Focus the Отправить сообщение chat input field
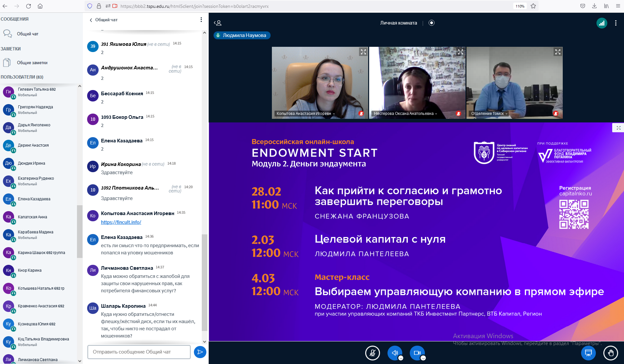Image resolution: width=624 pixels, height=364 pixels. [139, 352]
